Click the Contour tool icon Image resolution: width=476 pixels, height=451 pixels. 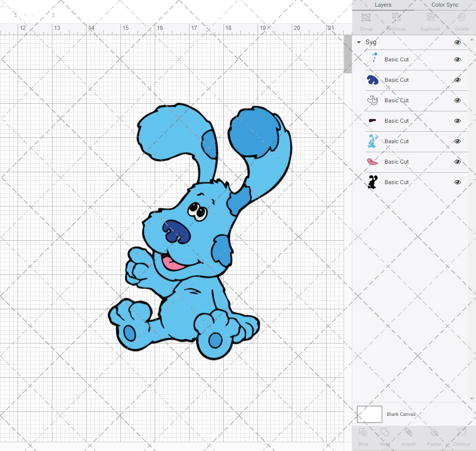click(x=461, y=432)
